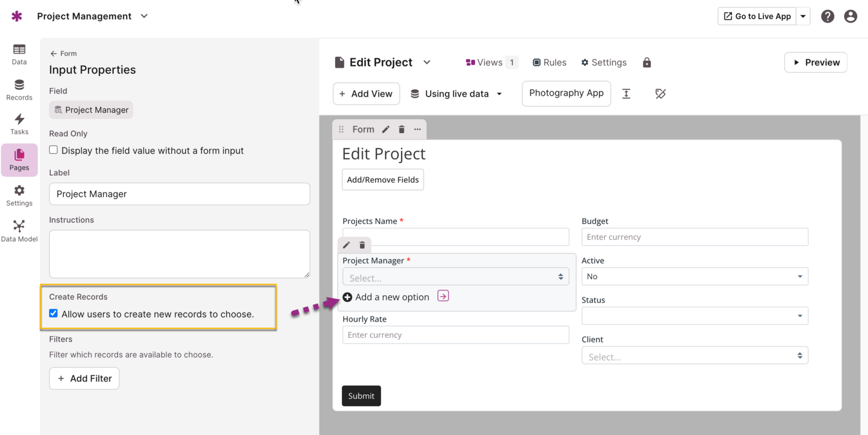Click the Add Filter button

[84, 378]
